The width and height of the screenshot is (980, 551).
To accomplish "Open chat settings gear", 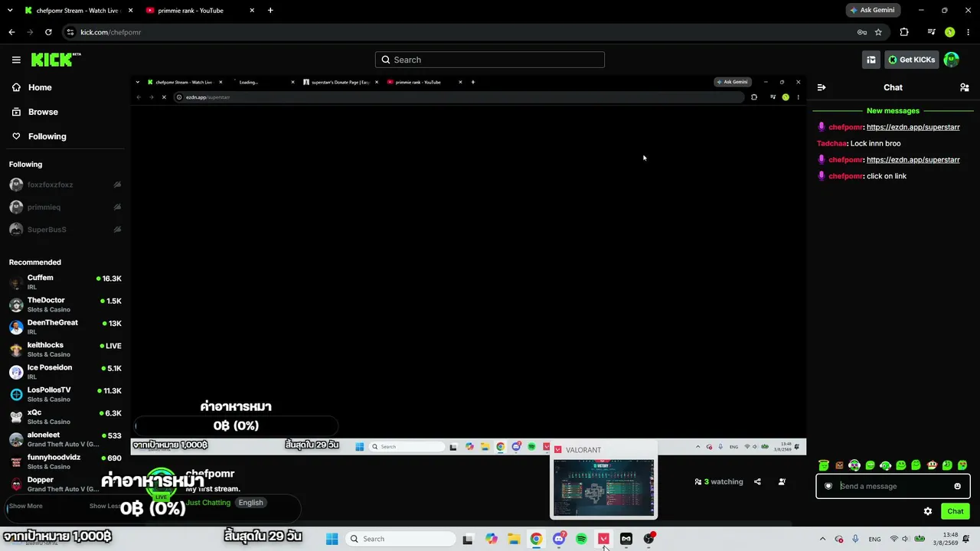I will (928, 511).
